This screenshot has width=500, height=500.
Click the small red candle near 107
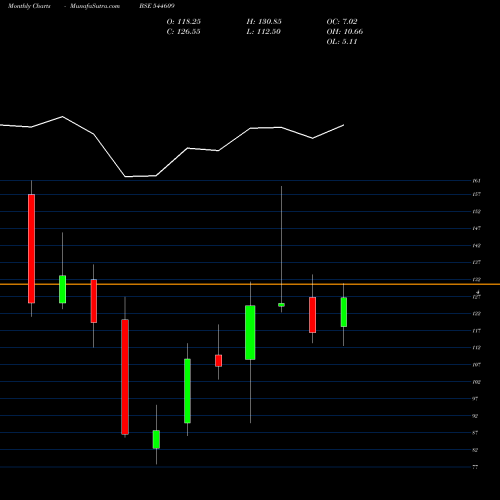218,361
